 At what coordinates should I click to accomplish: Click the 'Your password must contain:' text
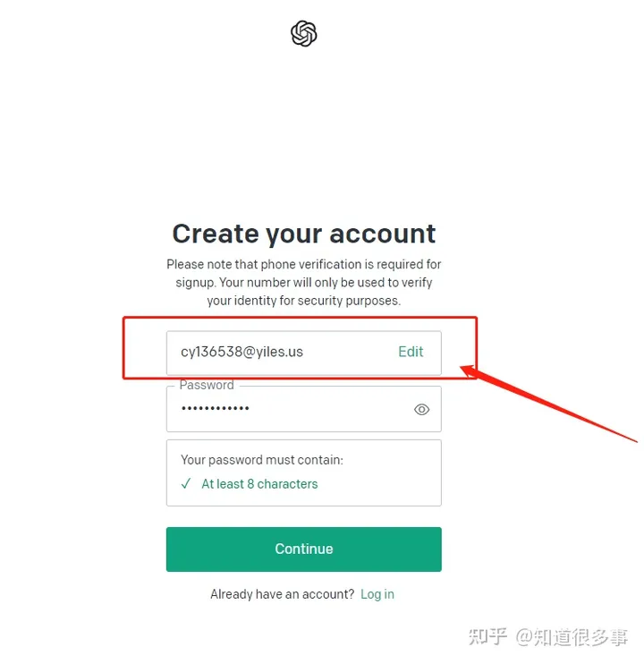pos(262,460)
